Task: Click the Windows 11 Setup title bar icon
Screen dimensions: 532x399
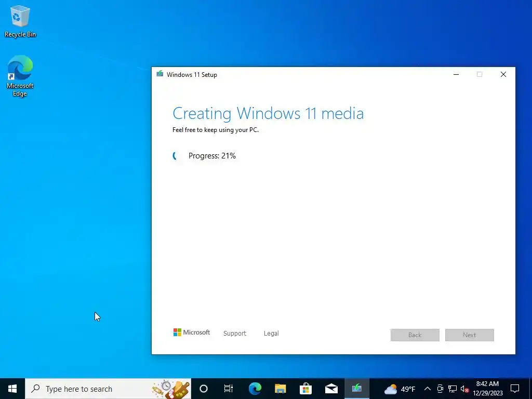Action: (160, 74)
